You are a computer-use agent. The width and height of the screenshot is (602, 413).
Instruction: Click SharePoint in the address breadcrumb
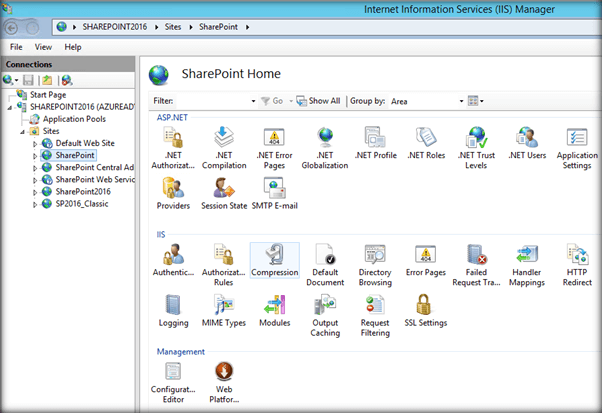tap(218, 27)
